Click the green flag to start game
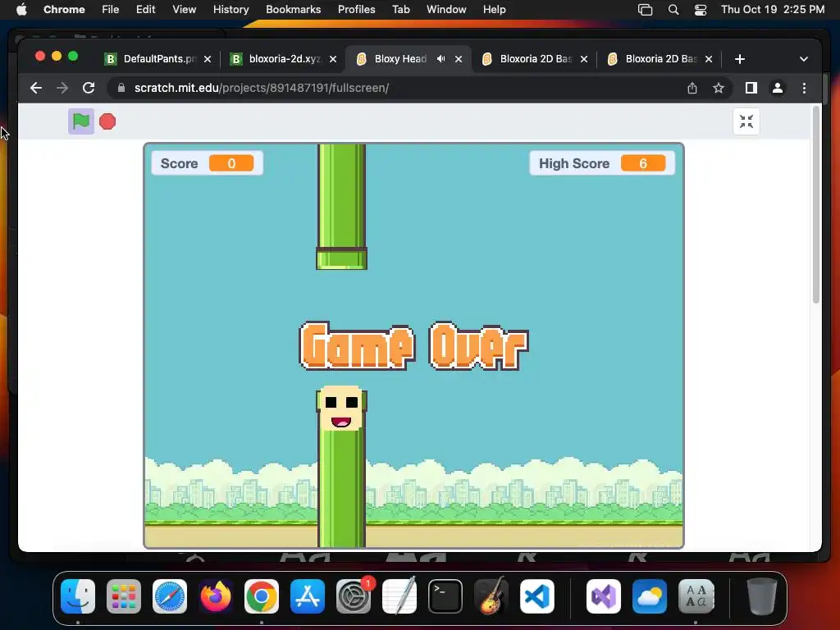This screenshot has width=840, height=630. click(x=81, y=121)
